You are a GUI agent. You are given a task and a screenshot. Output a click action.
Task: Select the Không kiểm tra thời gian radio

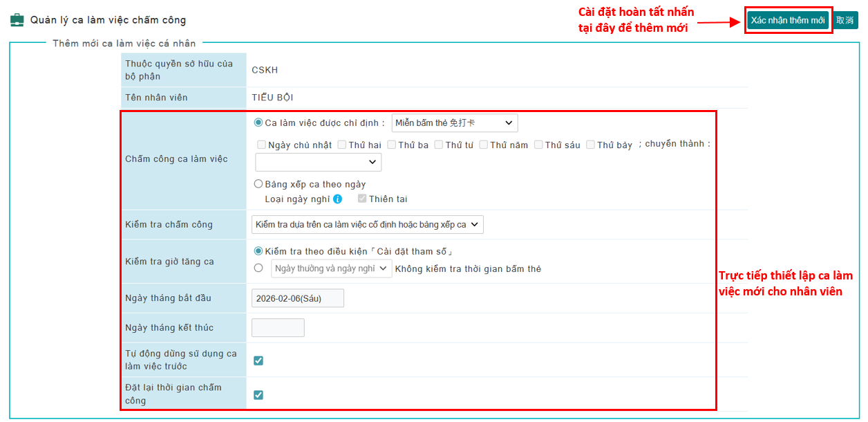click(258, 268)
